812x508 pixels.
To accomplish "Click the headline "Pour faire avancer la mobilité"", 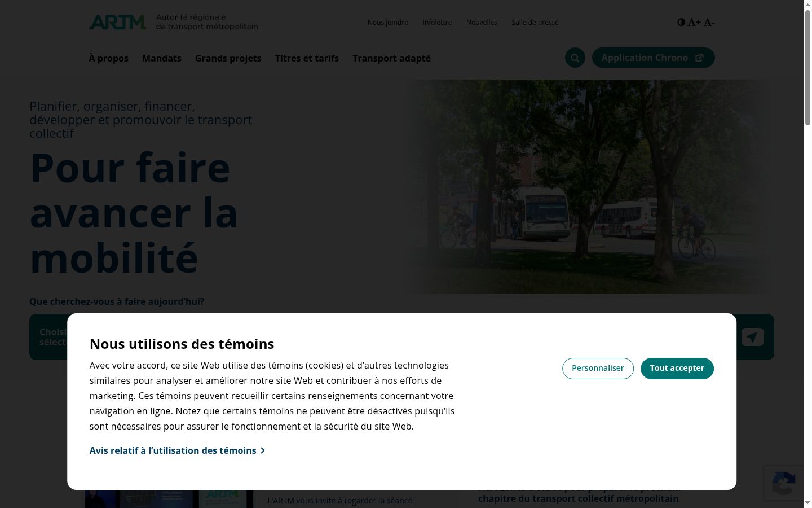I will click(x=134, y=213).
